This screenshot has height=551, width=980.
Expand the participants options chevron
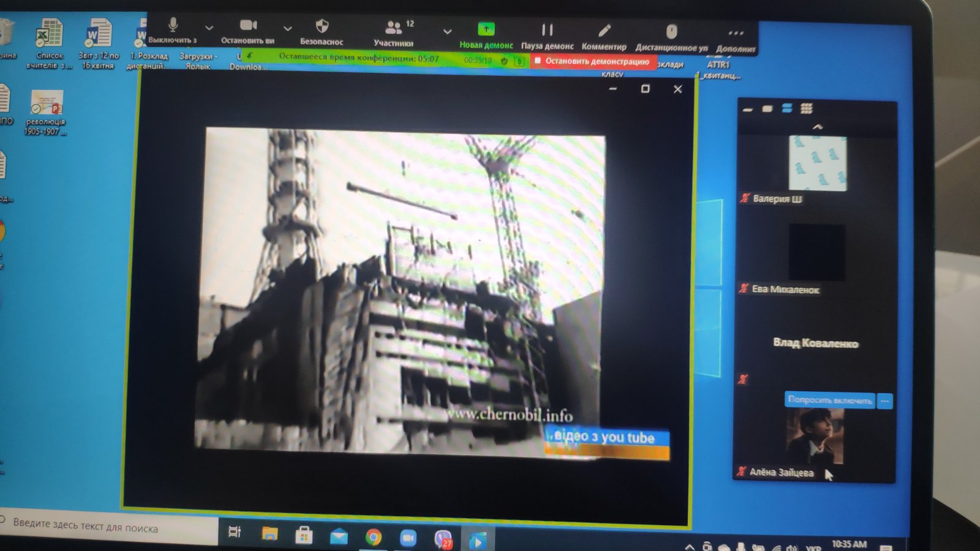(447, 31)
